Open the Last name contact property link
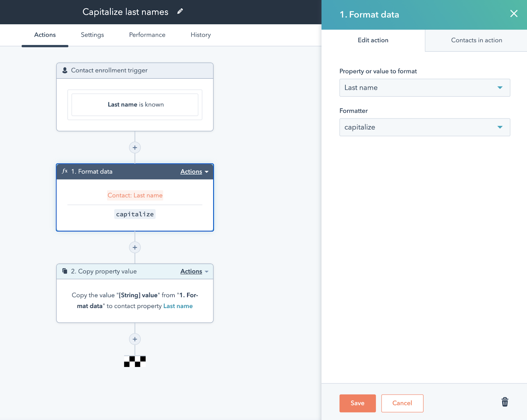Image resolution: width=527 pixels, height=420 pixels. pos(178,306)
